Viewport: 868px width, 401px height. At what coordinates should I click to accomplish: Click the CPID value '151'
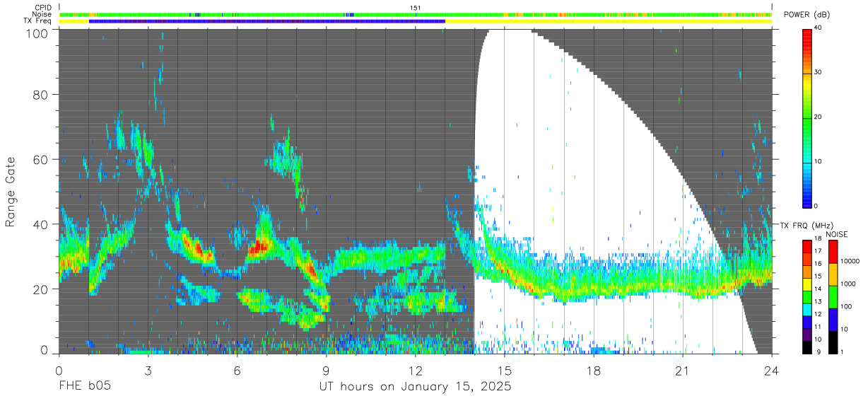416,7
